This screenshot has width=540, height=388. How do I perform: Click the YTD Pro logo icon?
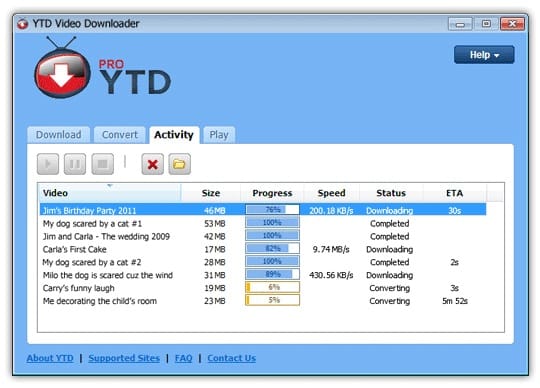tap(62, 68)
